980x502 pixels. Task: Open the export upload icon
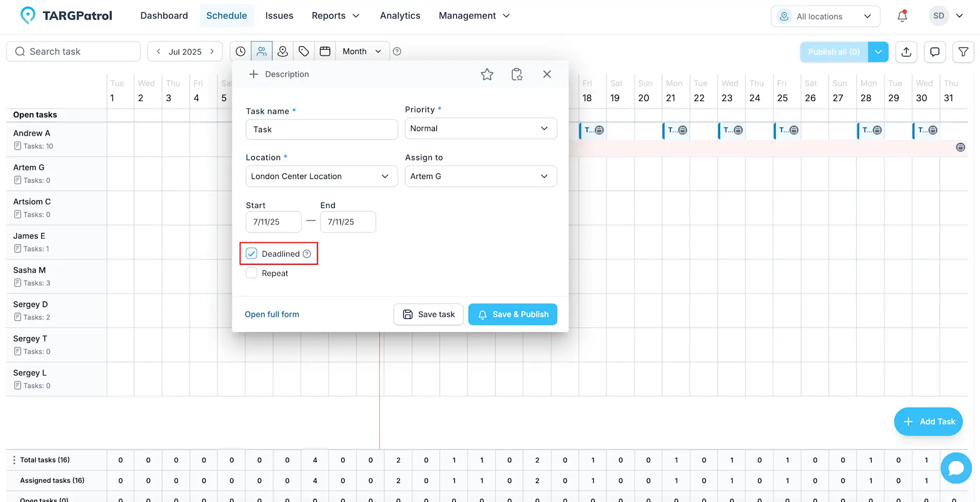click(x=906, y=52)
